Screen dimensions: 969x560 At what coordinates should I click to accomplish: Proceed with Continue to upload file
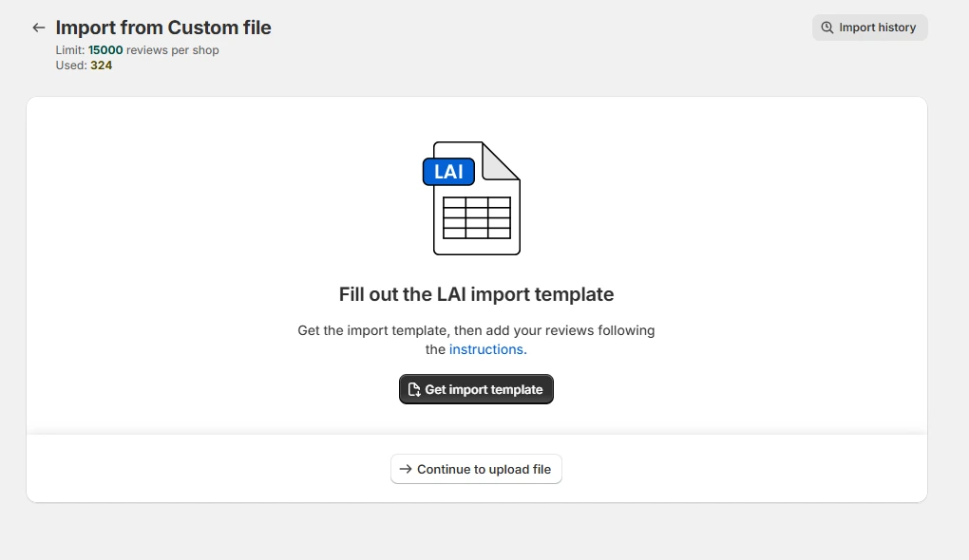[x=476, y=469]
